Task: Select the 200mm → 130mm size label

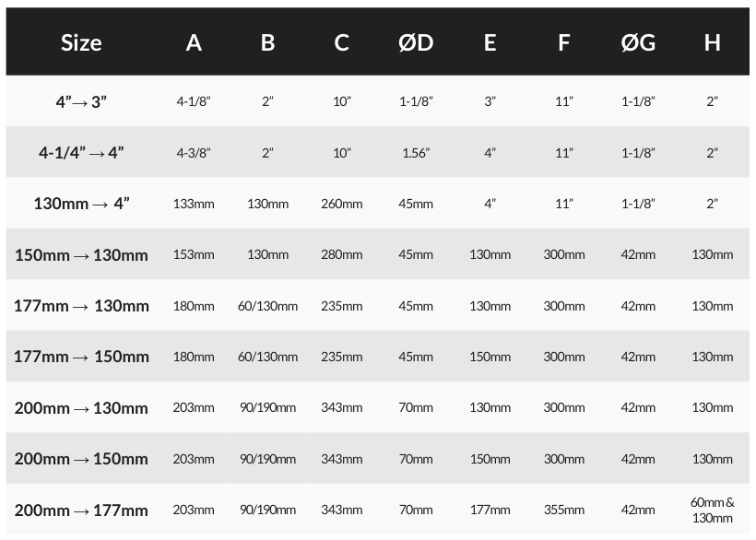Action: pos(81,407)
